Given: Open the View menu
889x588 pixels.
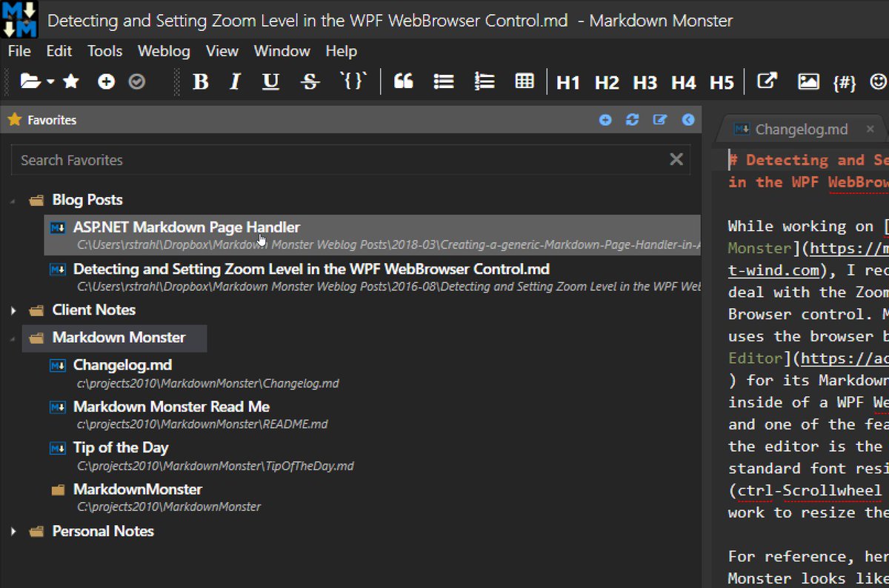Looking at the screenshot, I should coord(222,51).
